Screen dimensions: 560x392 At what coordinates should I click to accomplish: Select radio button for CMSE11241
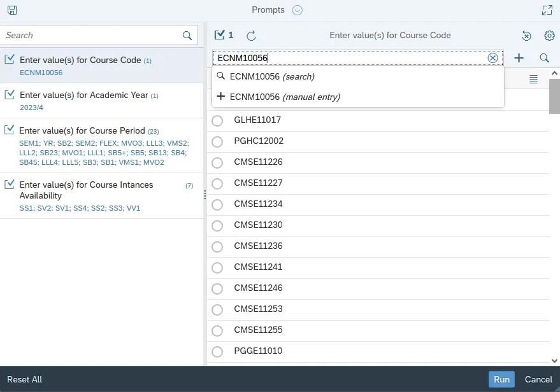217,267
